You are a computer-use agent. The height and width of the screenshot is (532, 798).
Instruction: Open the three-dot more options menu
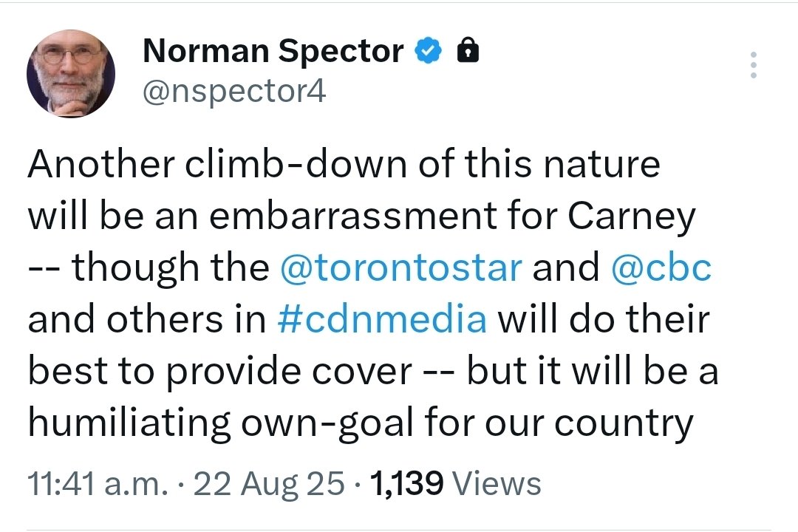coord(754,65)
